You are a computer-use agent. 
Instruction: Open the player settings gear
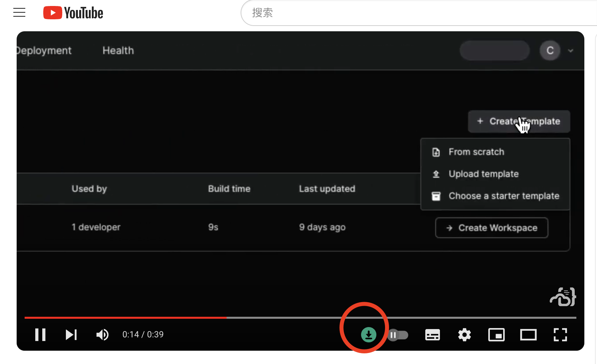[x=464, y=335]
